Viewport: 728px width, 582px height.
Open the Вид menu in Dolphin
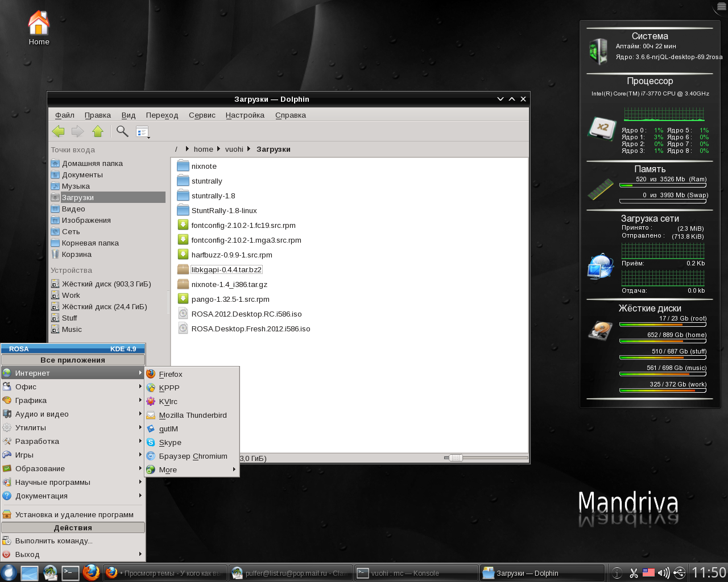(129, 115)
